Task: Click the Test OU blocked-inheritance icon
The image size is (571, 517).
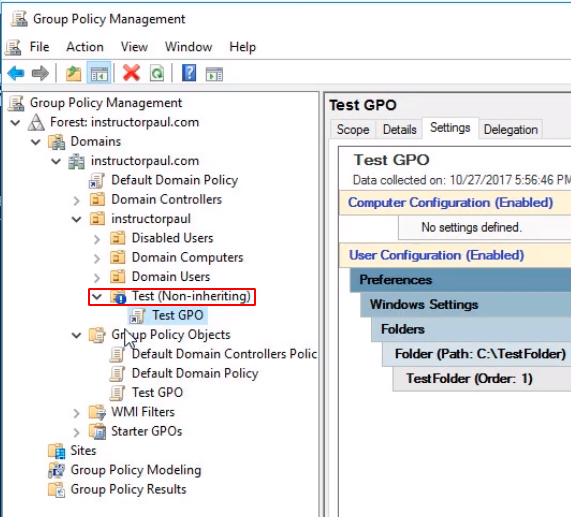Action: pyautogui.click(x=118, y=297)
